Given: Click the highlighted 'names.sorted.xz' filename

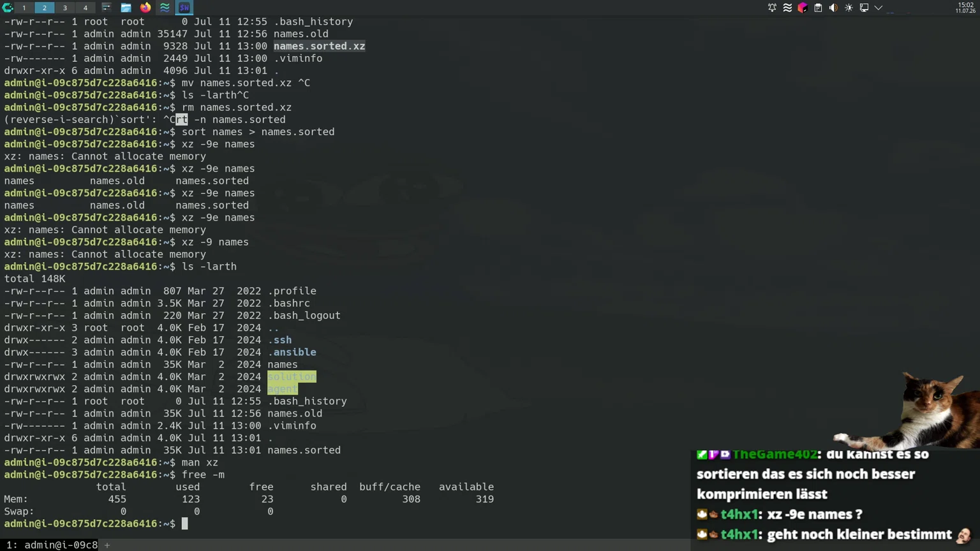Looking at the screenshot, I should click(319, 46).
